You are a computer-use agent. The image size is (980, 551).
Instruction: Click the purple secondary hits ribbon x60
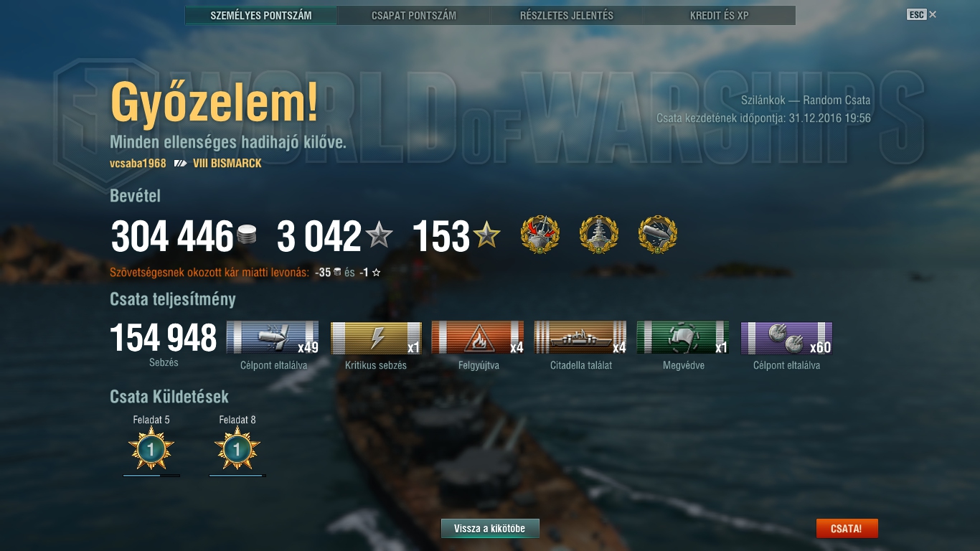click(786, 338)
